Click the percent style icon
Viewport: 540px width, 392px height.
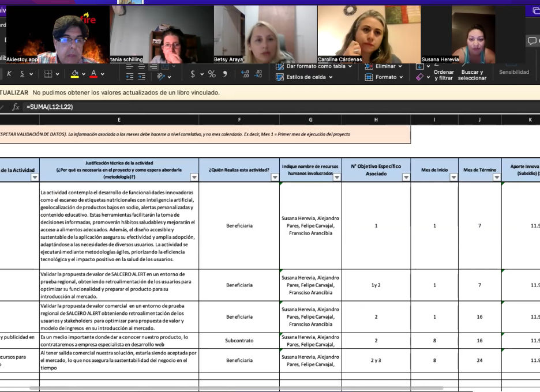(x=212, y=74)
